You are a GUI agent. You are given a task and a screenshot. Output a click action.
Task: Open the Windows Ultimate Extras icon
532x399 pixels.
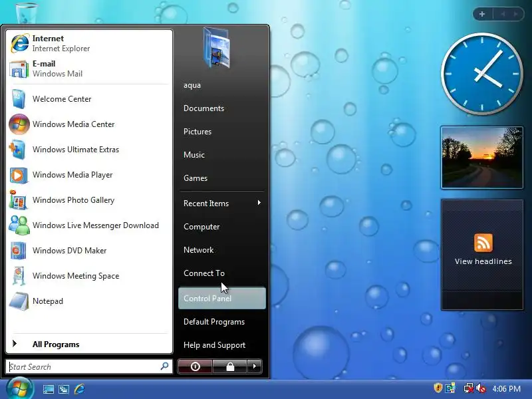(18, 150)
